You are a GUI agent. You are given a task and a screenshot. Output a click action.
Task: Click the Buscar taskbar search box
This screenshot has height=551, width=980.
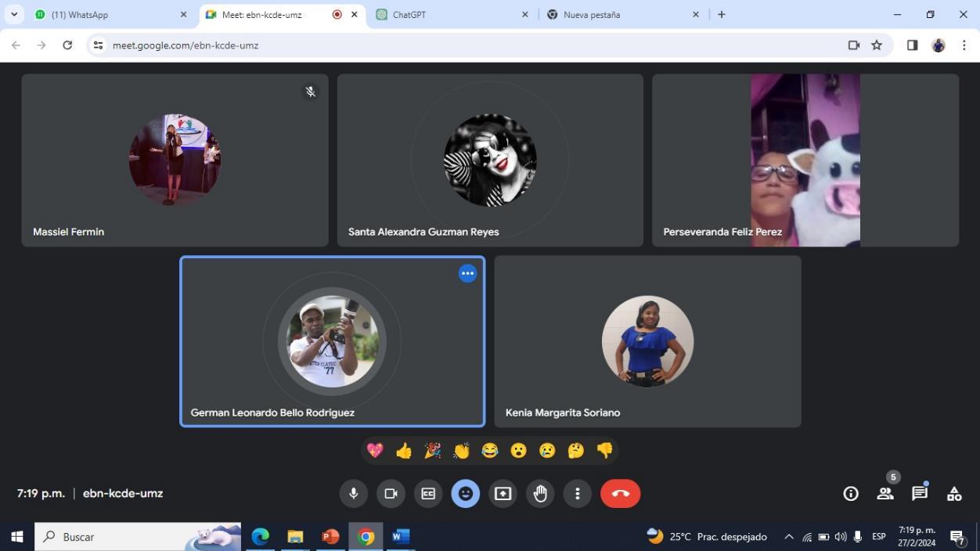(138, 537)
